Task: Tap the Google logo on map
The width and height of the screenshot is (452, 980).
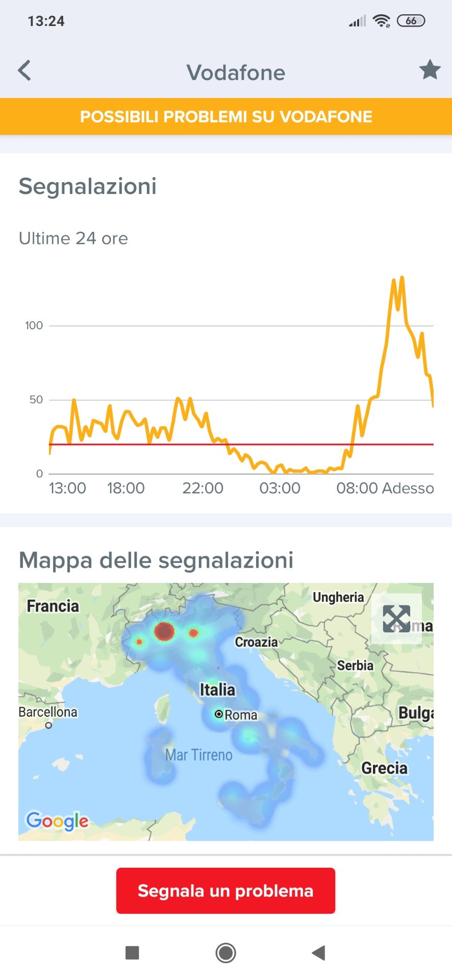Action: coord(57,821)
